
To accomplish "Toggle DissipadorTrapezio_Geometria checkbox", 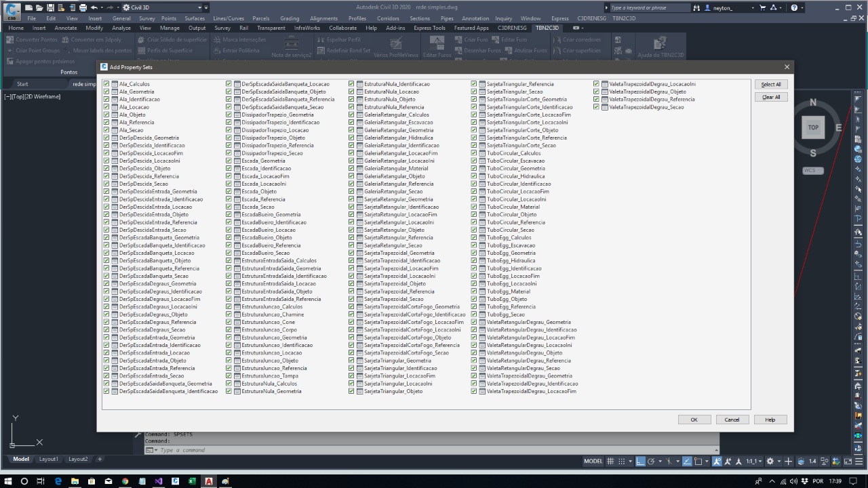I will click(x=229, y=115).
